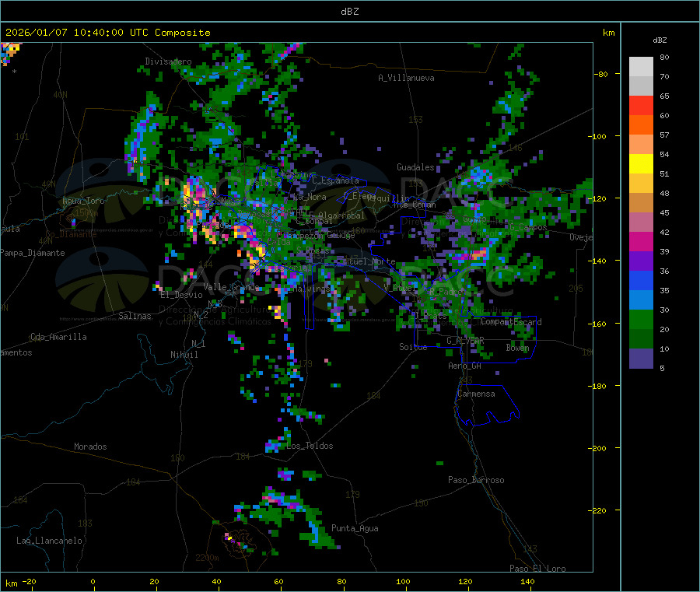Select the red 60–65 dBZ legend color
Screen dimensions: 700x592
coord(641,105)
